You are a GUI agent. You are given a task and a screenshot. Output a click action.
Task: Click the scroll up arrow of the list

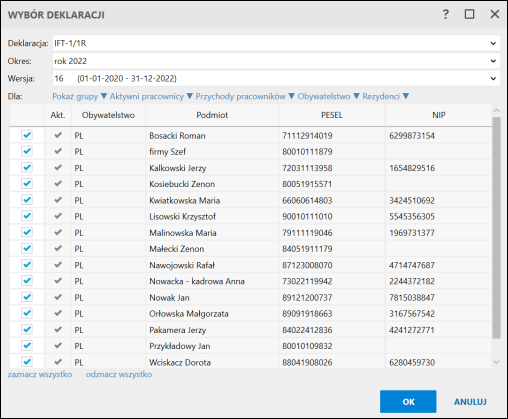pos(496,111)
